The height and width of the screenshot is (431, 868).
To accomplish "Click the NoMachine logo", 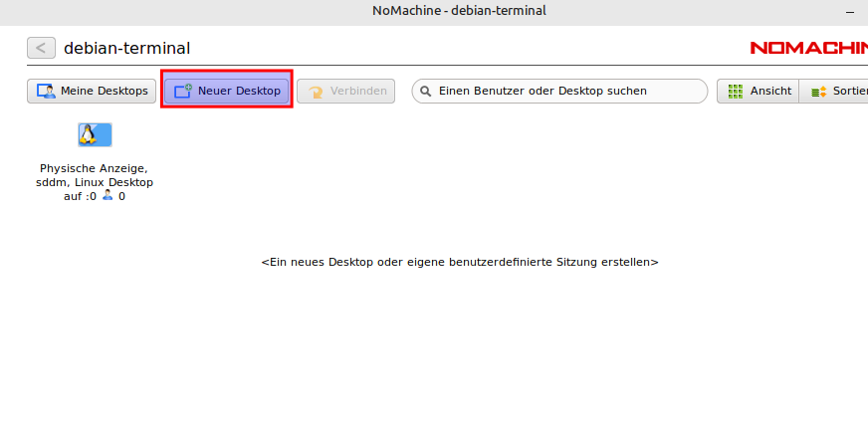I will 808,48.
